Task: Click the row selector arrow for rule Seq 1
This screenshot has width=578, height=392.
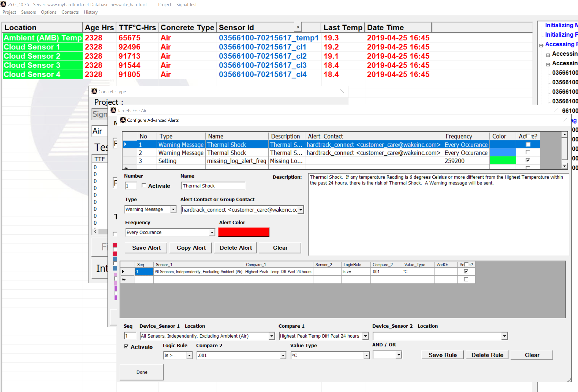Action: [x=123, y=271]
